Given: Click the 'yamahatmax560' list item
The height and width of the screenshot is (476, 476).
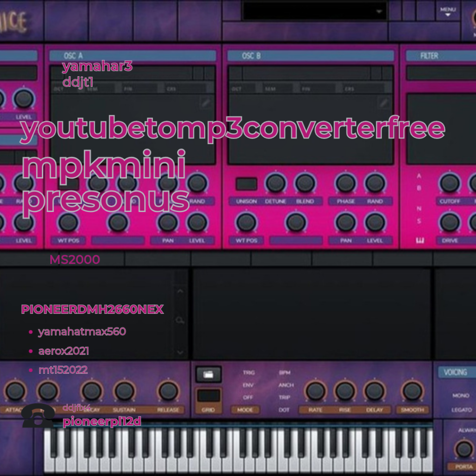Looking at the screenshot, I should (82, 331).
